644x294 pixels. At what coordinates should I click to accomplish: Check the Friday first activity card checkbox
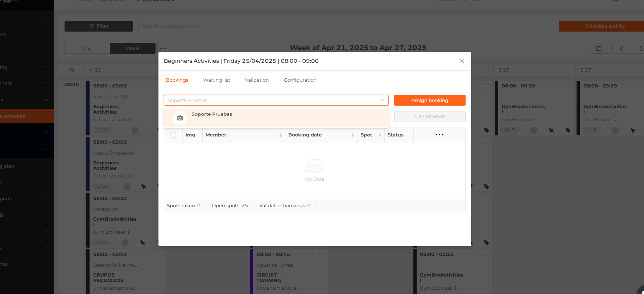pos(486,86)
